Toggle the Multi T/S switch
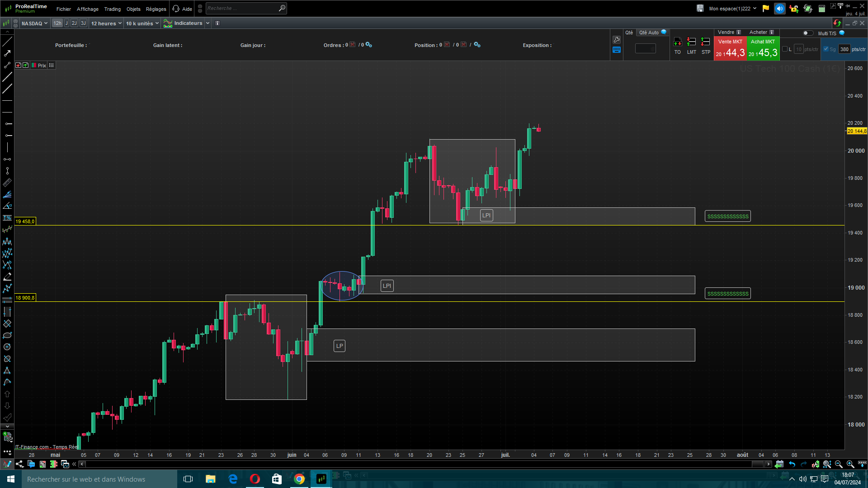This screenshot has height=488, width=868. pyautogui.click(x=807, y=33)
